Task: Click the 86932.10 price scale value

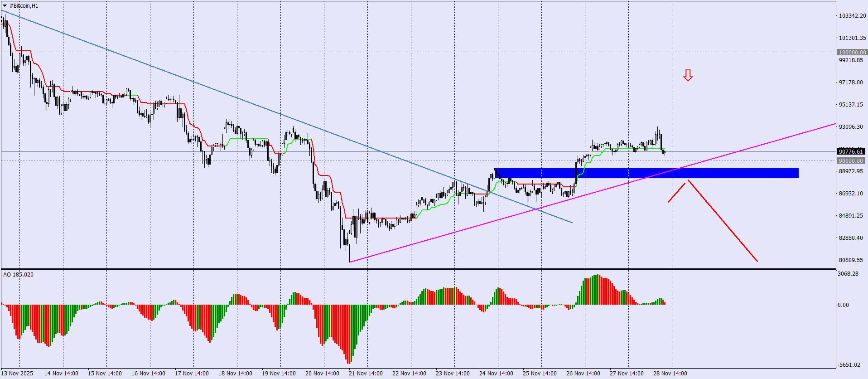Action: pos(851,194)
